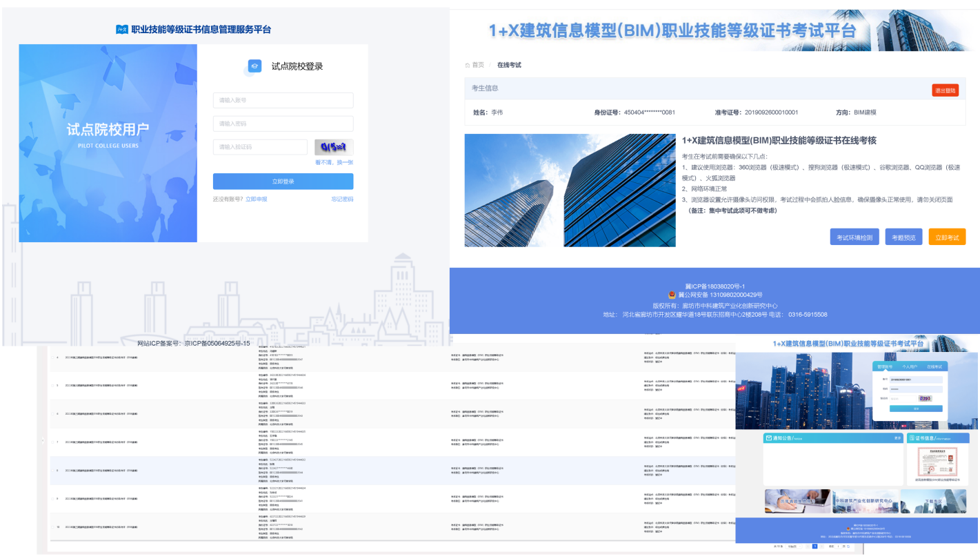
Task: Click the 立即申报 registration link
Action: click(x=256, y=199)
